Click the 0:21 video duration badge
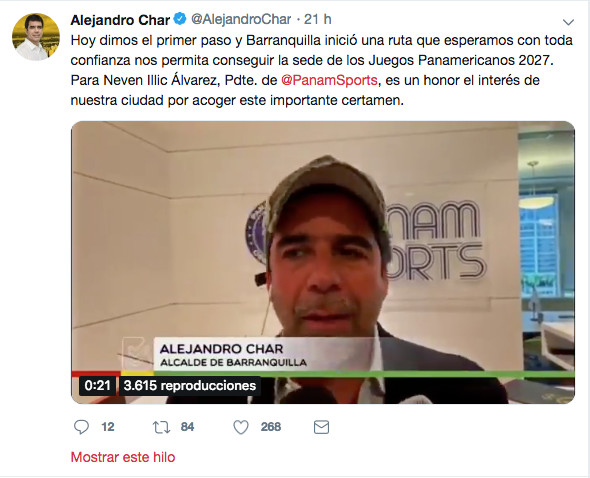 pyautogui.click(x=97, y=386)
